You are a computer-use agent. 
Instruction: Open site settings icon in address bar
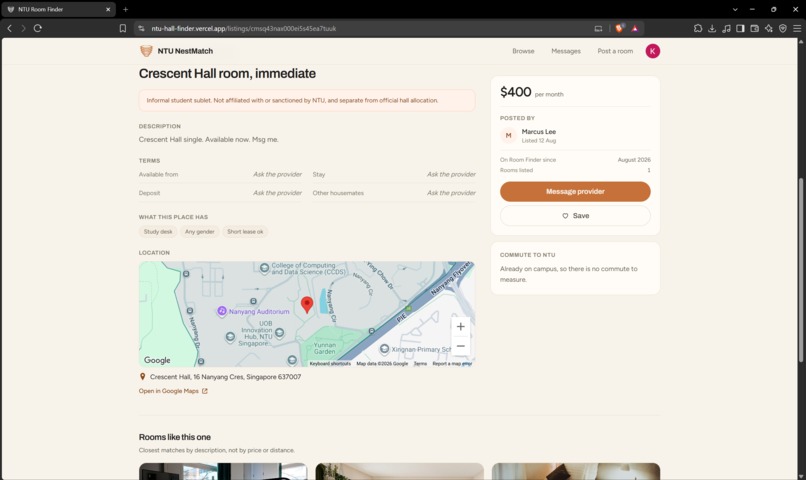[x=141, y=28]
